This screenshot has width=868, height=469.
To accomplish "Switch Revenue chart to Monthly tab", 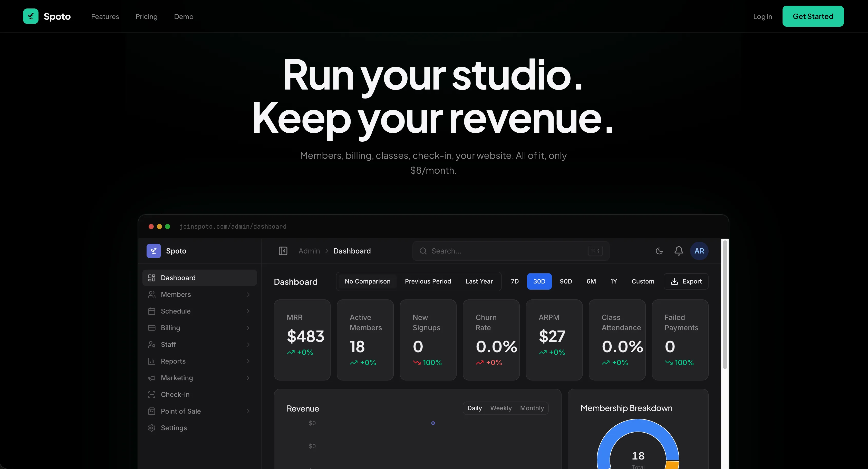I will point(532,408).
